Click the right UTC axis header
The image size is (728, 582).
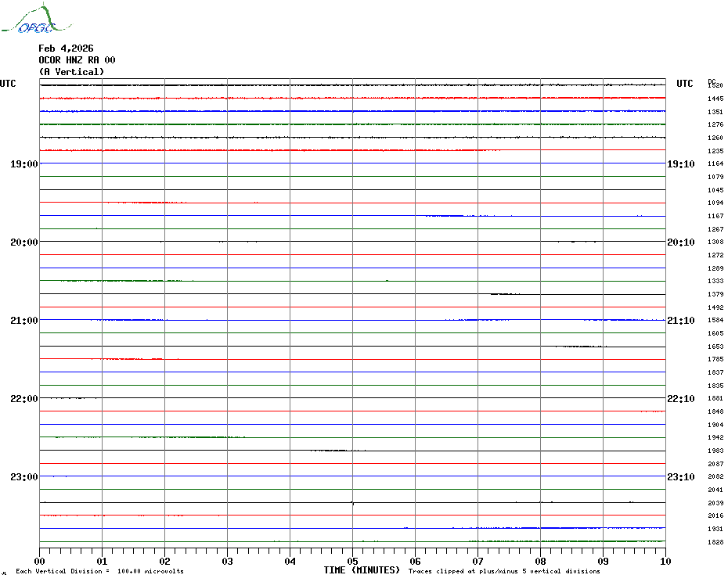[x=684, y=84]
